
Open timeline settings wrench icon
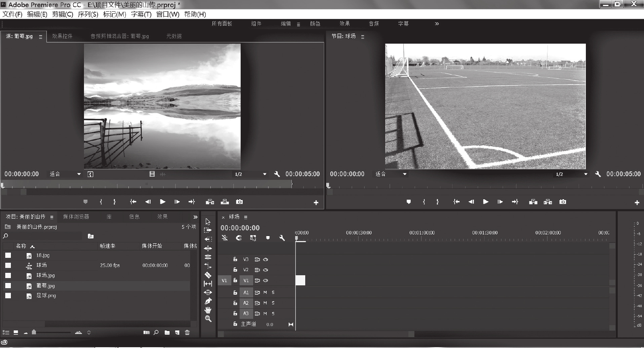tap(282, 238)
